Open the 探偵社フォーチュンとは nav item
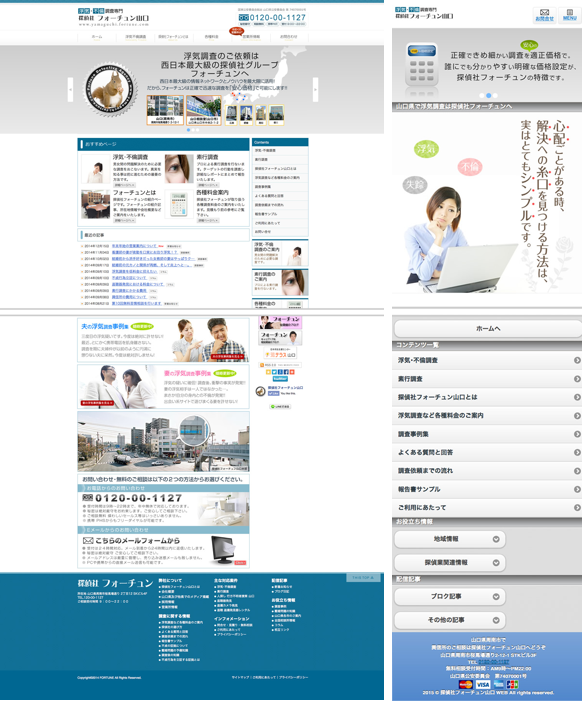This screenshot has width=582, height=701. 173,37
